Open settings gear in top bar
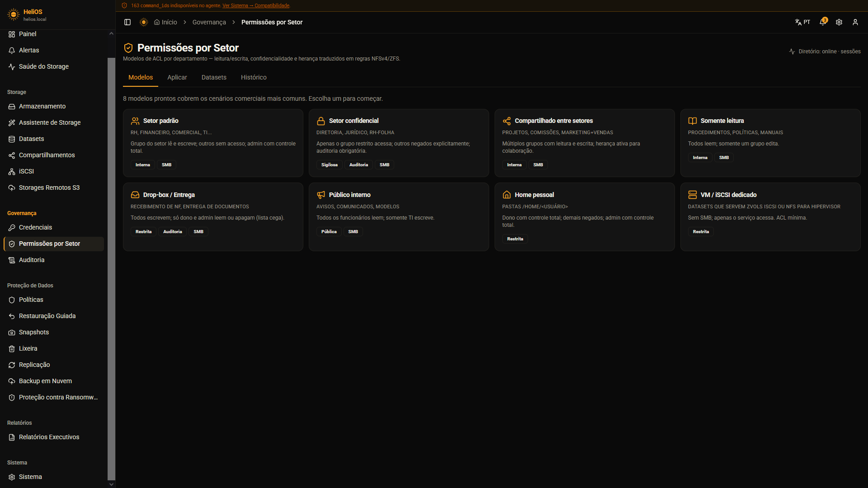 [x=839, y=22]
